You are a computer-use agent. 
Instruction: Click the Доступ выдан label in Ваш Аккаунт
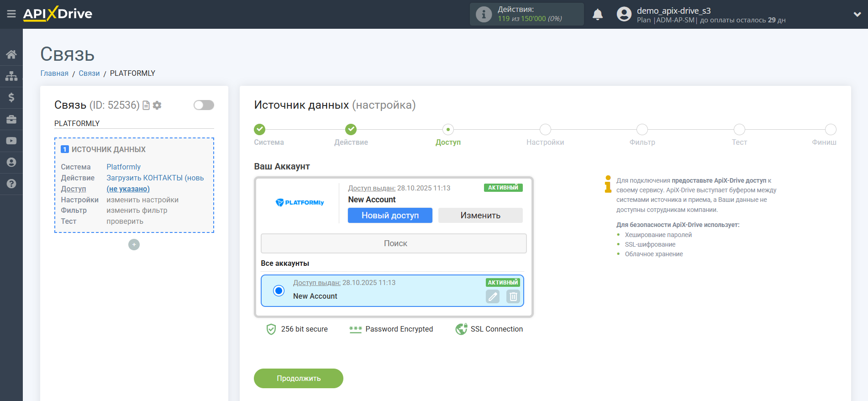click(372, 188)
